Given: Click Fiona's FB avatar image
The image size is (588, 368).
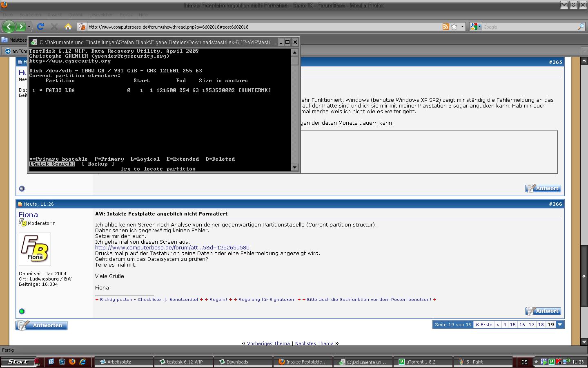Looking at the screenshot, I should tap(35, 249).
